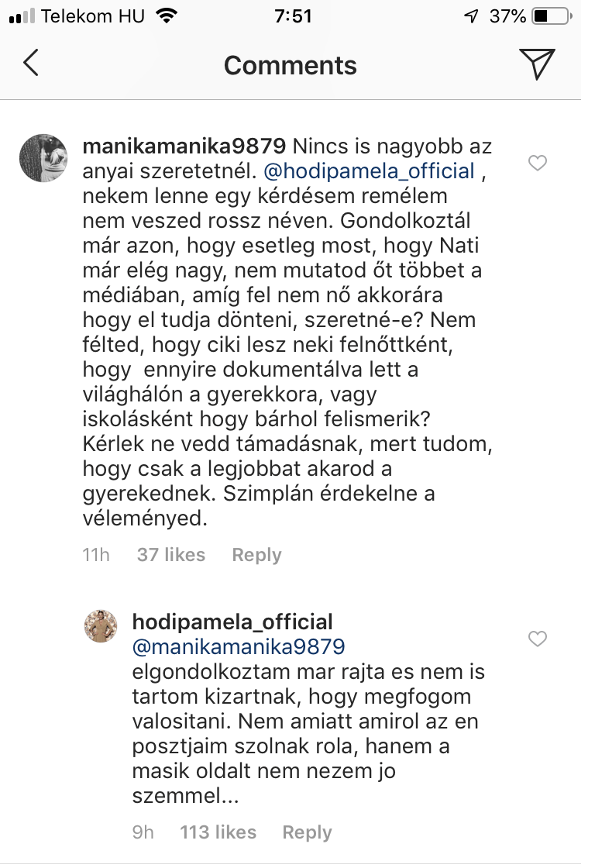The width and height of the screenshot is (595, 868).
Task: Tap the @manikamanika9879 mention in the reply
Action: tap(239, 646)
